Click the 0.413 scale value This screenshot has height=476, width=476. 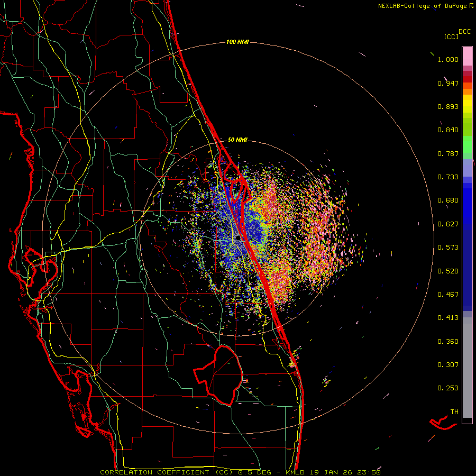coord(448,318)
